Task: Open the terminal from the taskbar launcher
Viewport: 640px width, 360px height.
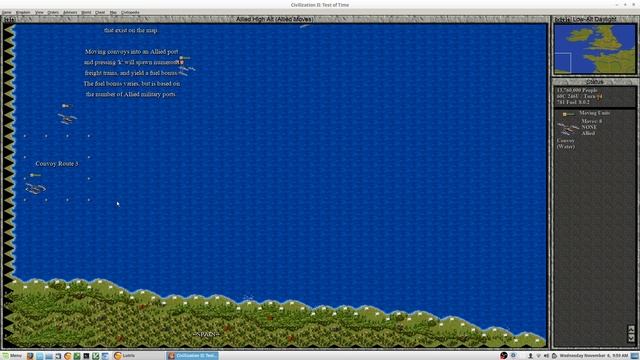Action: tap(86, 356)
